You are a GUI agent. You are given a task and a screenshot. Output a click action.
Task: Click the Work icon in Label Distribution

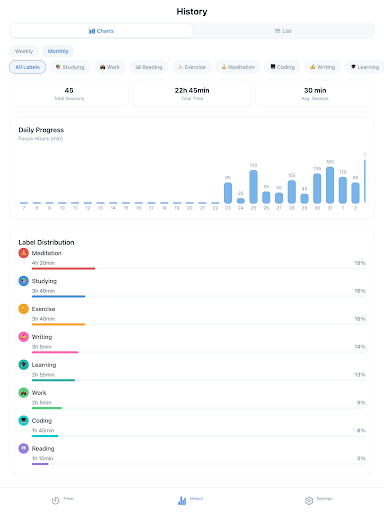(23, 393)
